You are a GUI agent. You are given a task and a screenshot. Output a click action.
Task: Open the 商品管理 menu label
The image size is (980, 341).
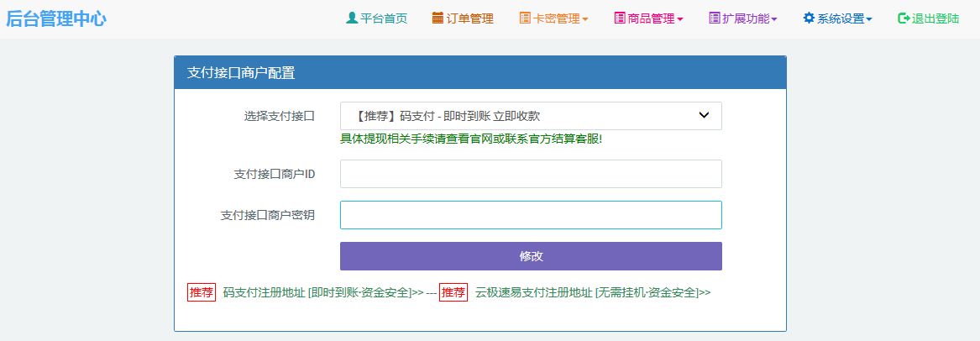pyautogui.click(x=652, y=18)
